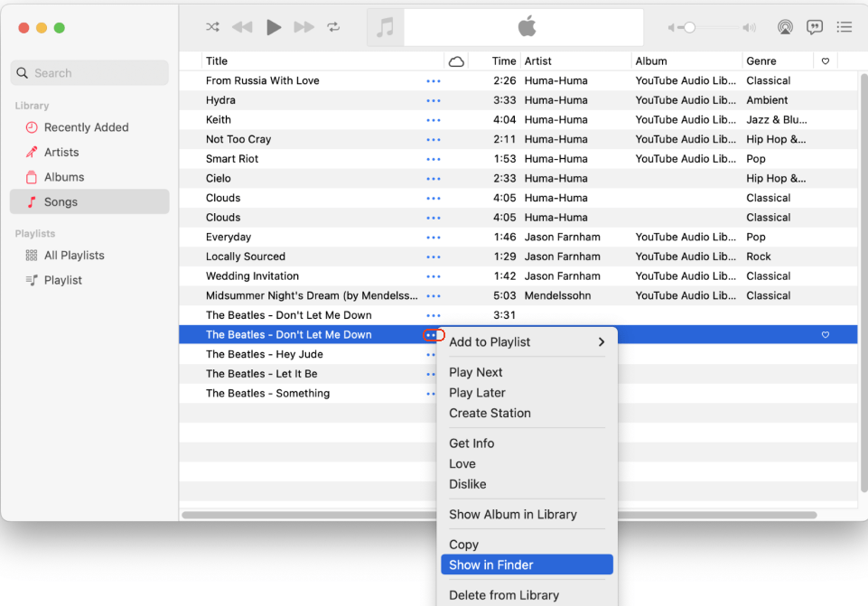The image size is (868, 606).
Task: Click the Previous track button
Action: tap(242, 27)
